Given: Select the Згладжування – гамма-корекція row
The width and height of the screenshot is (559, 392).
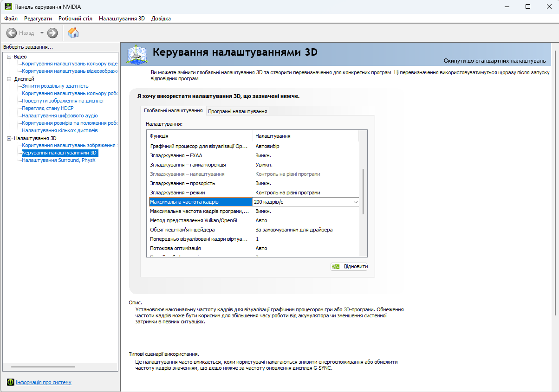Looking at the screenshot, I should [x=254, y=165].
